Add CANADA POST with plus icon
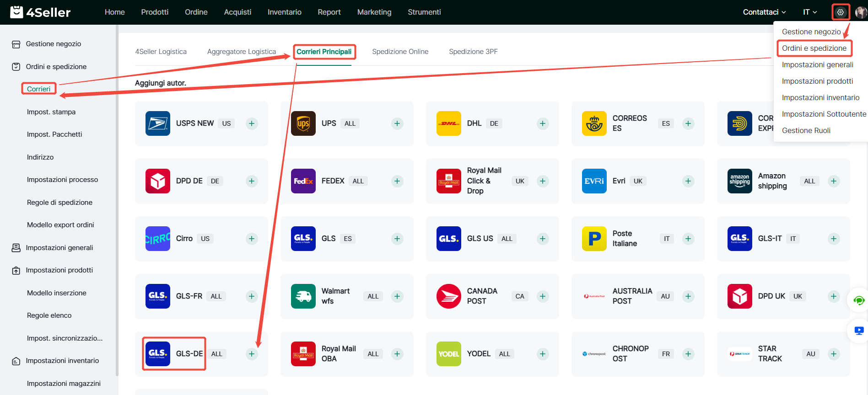Screen dimensions: 868x395 (543, 296)
